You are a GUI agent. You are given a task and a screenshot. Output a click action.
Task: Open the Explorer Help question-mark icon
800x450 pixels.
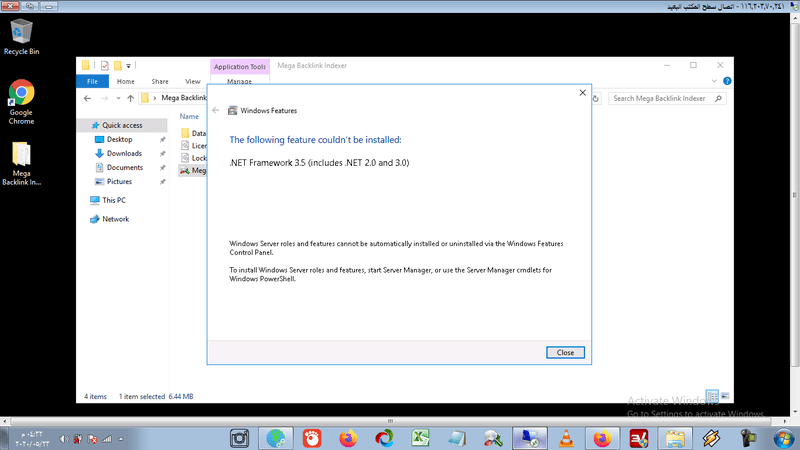click(727, 81)
